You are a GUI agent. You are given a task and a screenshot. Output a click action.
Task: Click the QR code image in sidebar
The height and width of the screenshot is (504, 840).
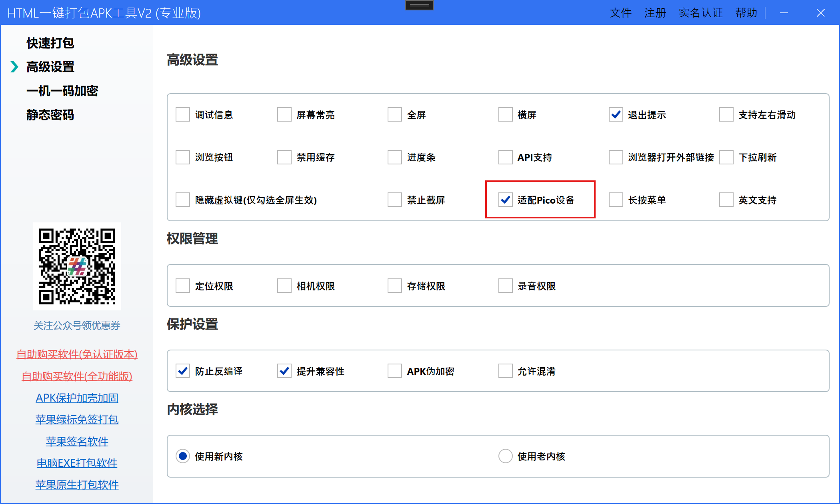point(77,266)
